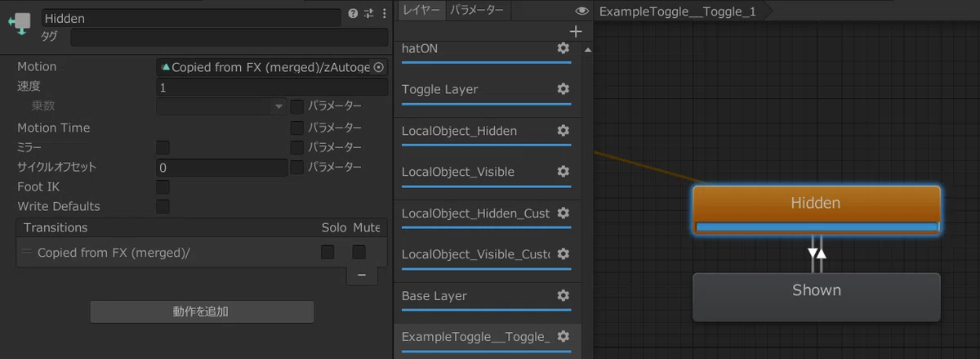Open settings gear for LocalObject_Hidden_Cust layer
Screen dimensions: 980x359
tap(563, 213)
